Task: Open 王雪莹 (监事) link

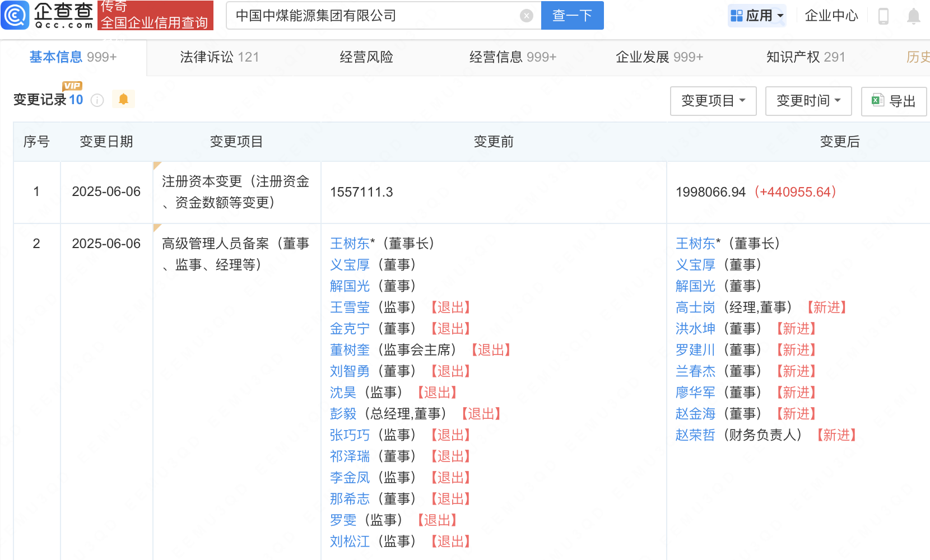Action: click(350, 307)
